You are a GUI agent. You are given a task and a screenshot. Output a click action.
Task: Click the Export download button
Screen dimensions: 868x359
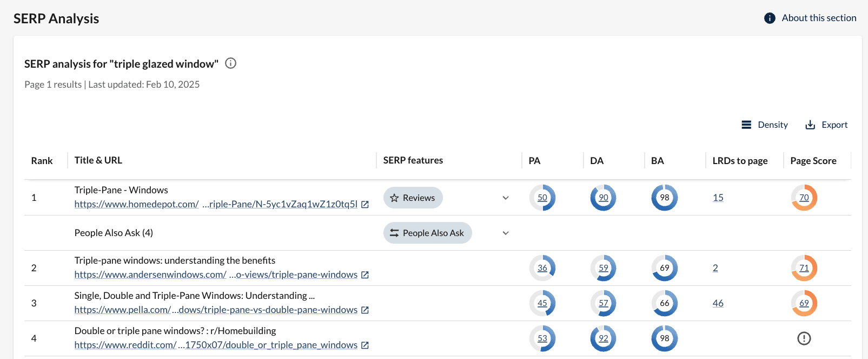(x=826, y=125)
